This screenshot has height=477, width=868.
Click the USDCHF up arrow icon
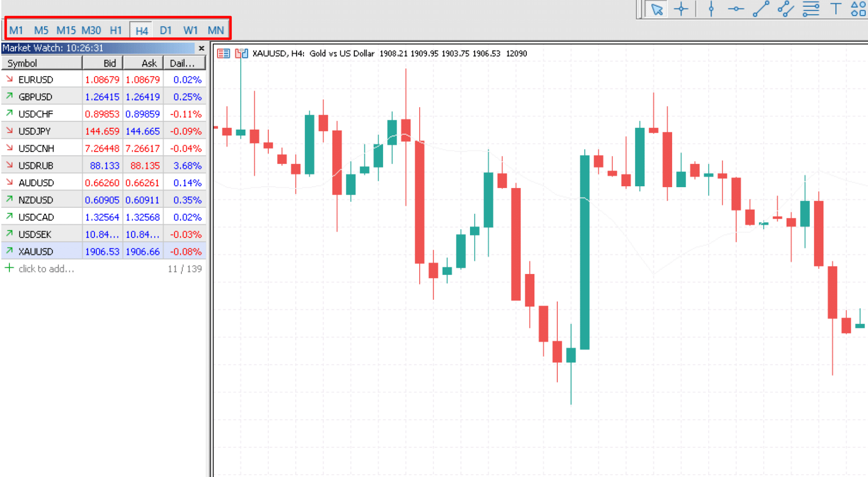point(9,113)
